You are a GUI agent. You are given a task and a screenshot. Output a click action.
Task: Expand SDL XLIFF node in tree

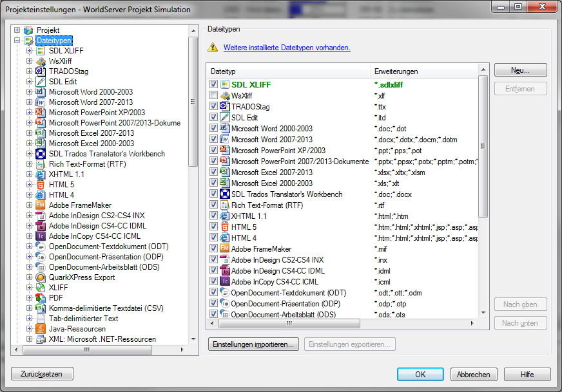pyautogui.click(x=30, y=51)
